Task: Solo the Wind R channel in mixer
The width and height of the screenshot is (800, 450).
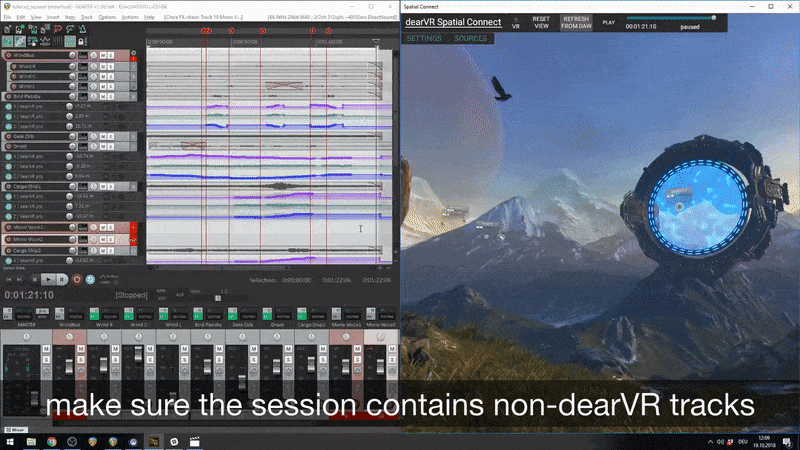Action: (x=115, y=360)
